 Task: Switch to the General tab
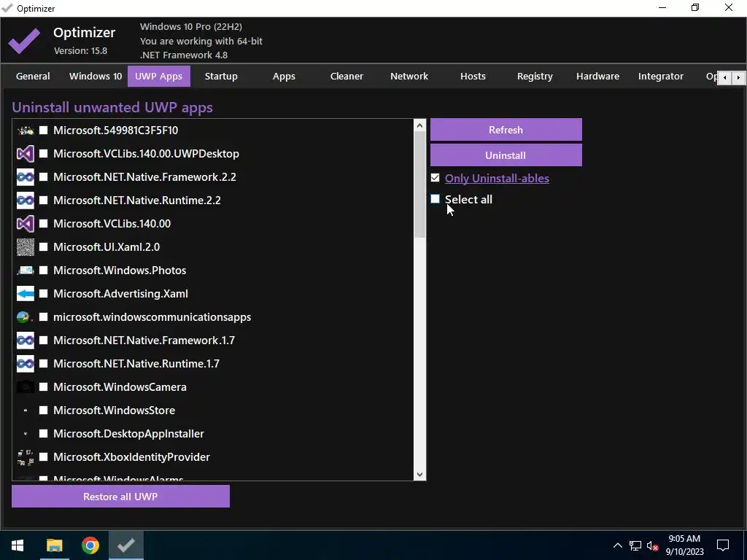pos(33,76)
